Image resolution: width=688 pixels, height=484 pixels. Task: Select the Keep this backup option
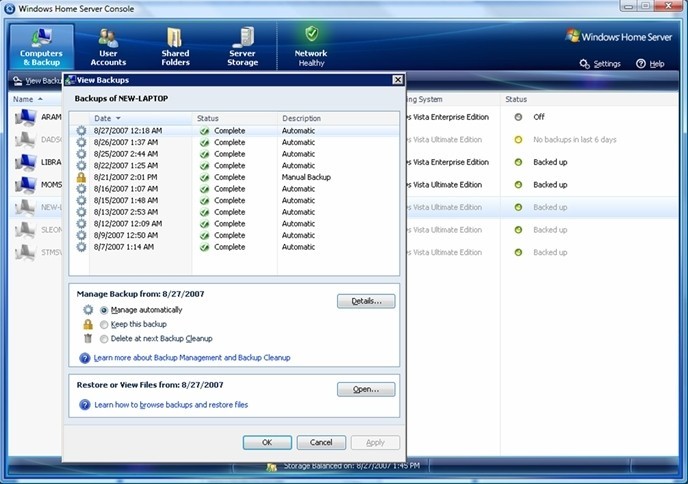coord(104,325)
